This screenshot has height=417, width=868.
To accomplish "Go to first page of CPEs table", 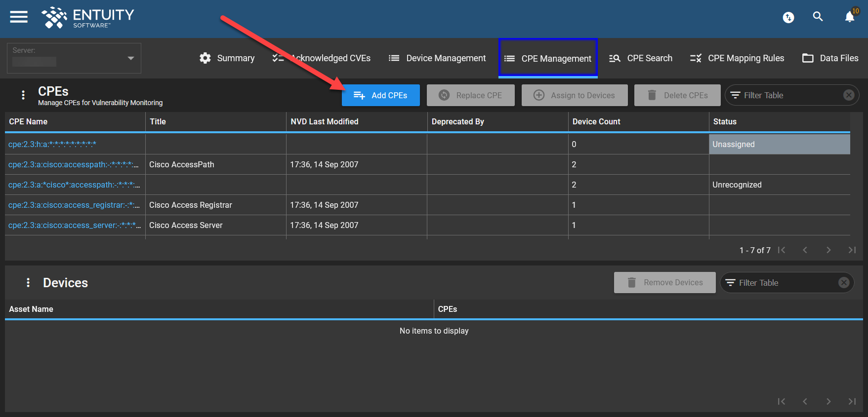I will (x=781, y=250).
